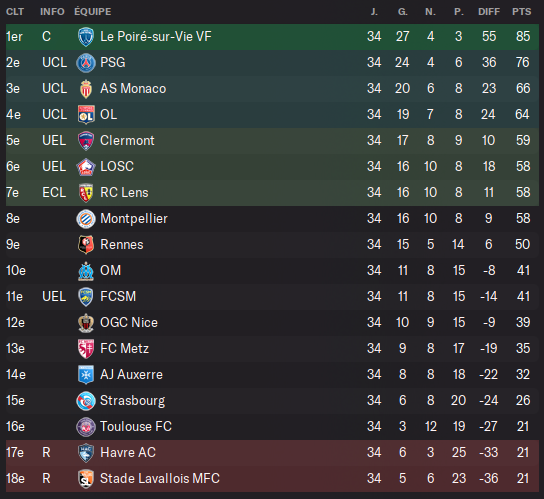Viewport: 544px width, 499px height.
Task: Sort table by PTS column header
Action: (x=521, y=12)
